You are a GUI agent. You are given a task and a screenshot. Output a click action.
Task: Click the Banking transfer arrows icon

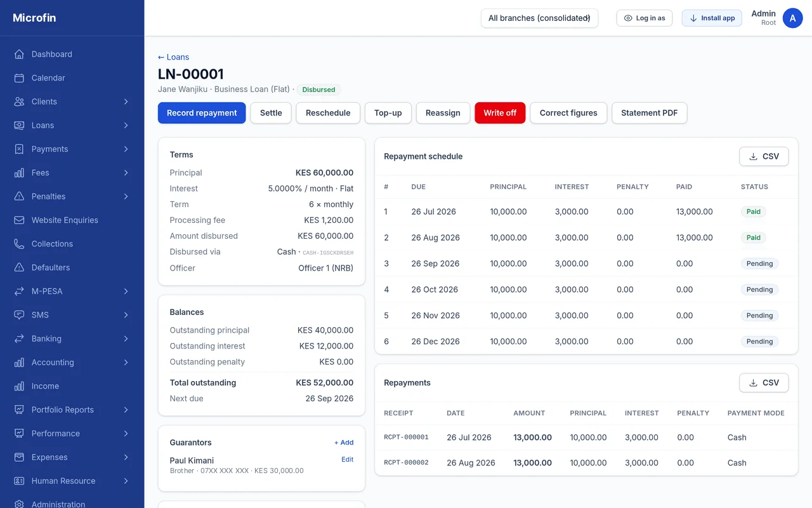tap(19, 338)
